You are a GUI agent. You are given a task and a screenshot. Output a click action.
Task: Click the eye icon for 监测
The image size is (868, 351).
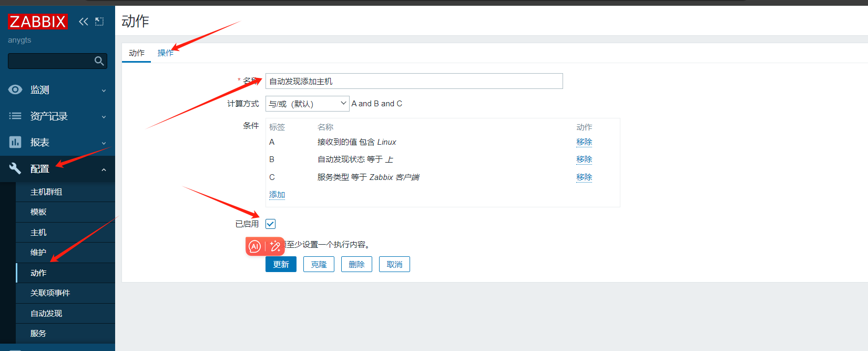pos(15,89)
